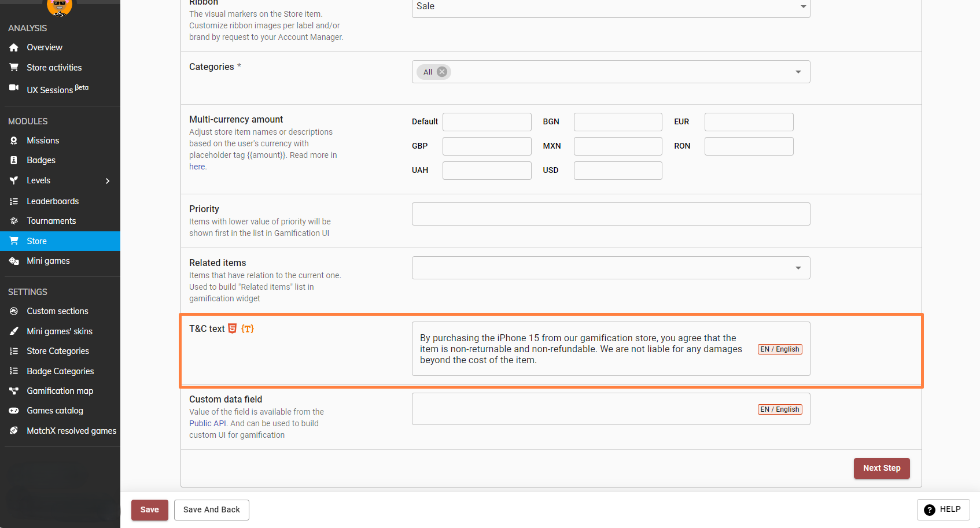This screenshot has width=980, height=528.
Task: Click the Save And Back button
Action: [211, 509]
